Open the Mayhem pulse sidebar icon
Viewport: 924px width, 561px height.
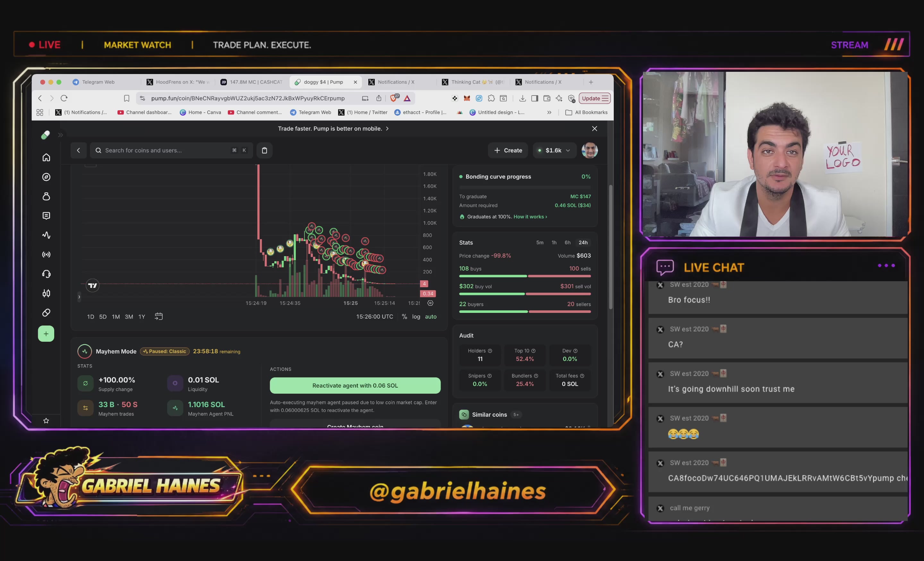(x=46, y=235)
